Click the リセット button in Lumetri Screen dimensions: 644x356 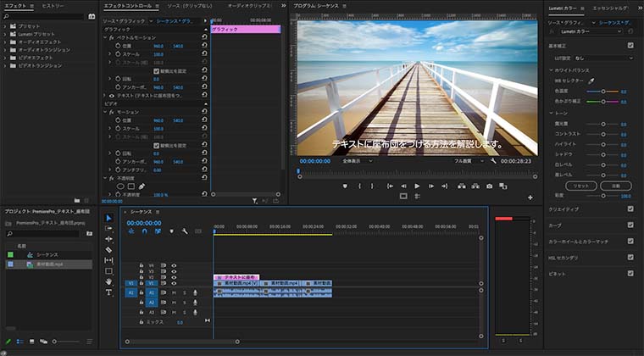click(x=581, y=186)
